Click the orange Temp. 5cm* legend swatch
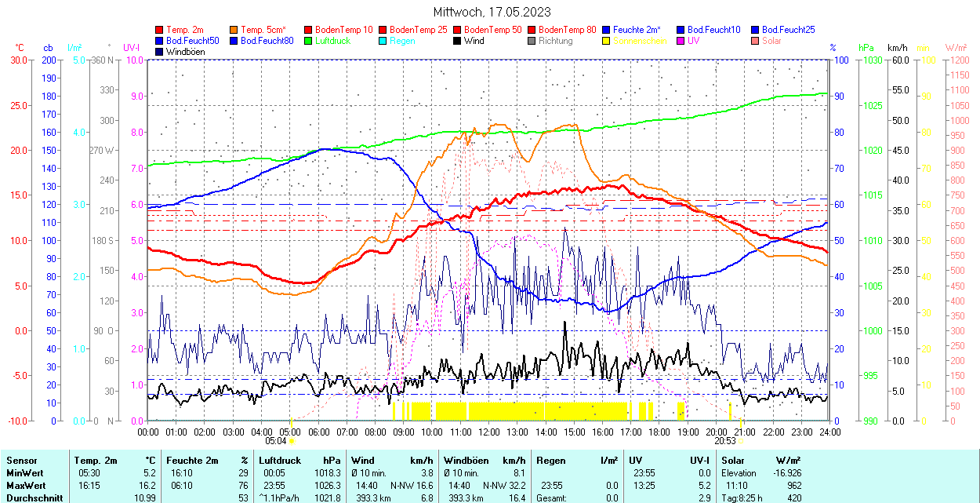The height and width of the screenshot is (503, 980). (x=234, y=30)
